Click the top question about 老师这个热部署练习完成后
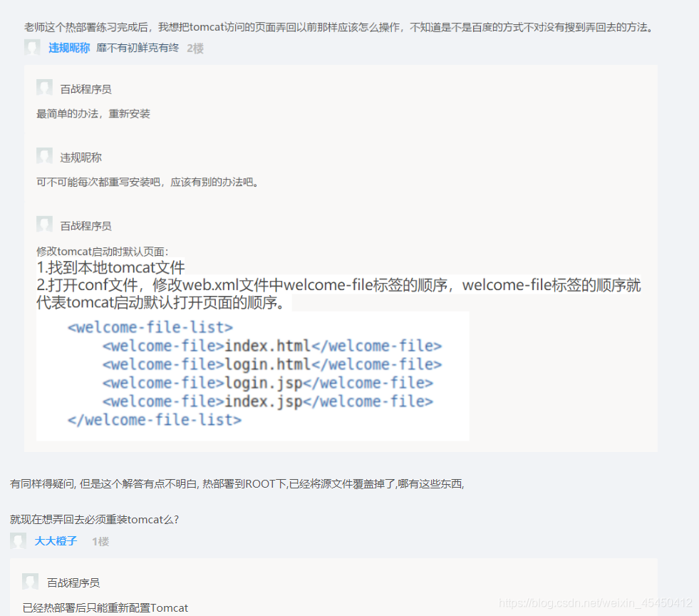The height and width of the screenshot is (616, 699). [340, 27]
